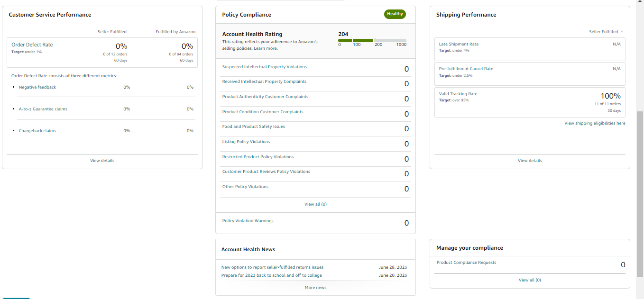Open Suspected Intellectual Property Violations row

tap(315, 69)
